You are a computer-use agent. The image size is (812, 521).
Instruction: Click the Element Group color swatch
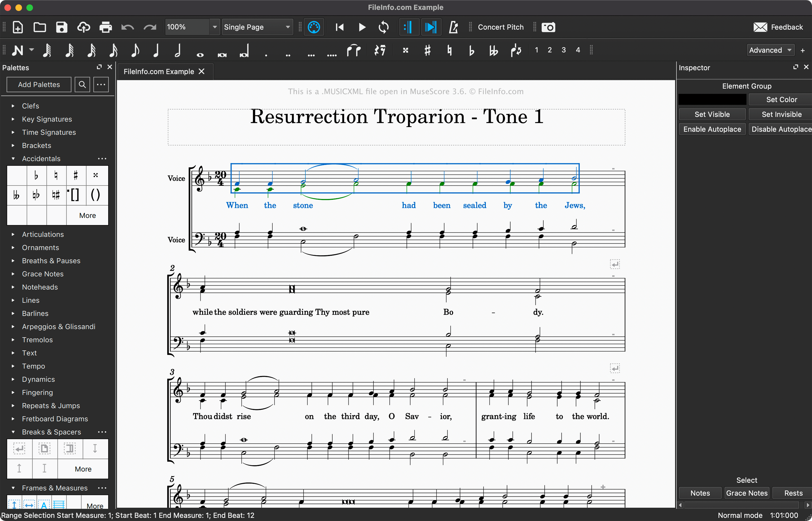tap(712, 99)
